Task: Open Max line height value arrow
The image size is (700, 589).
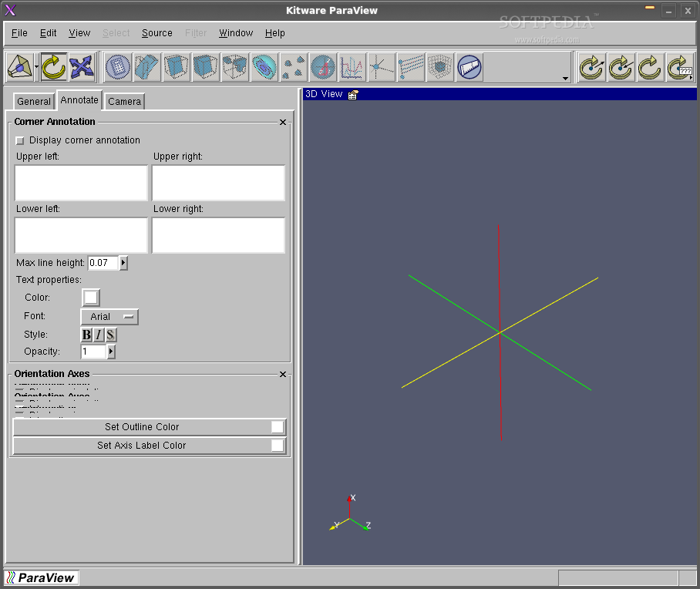Action: [123, 263]
